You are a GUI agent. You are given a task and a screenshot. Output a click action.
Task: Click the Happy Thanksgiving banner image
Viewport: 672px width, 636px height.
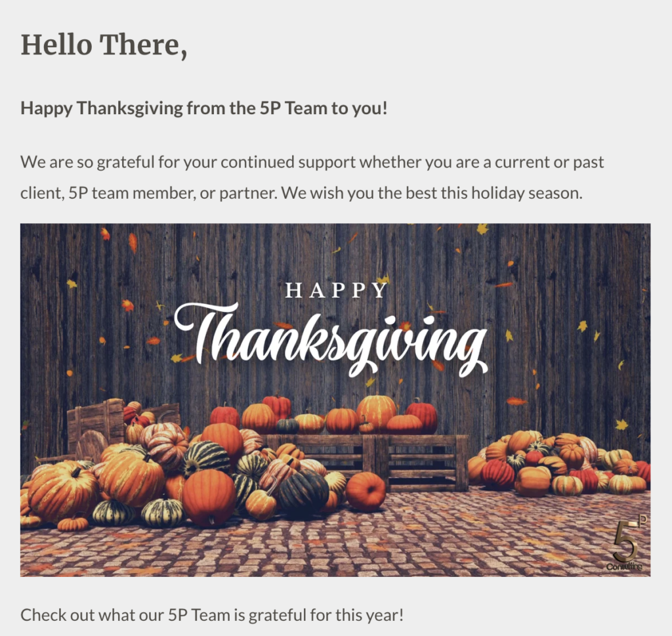335,400
